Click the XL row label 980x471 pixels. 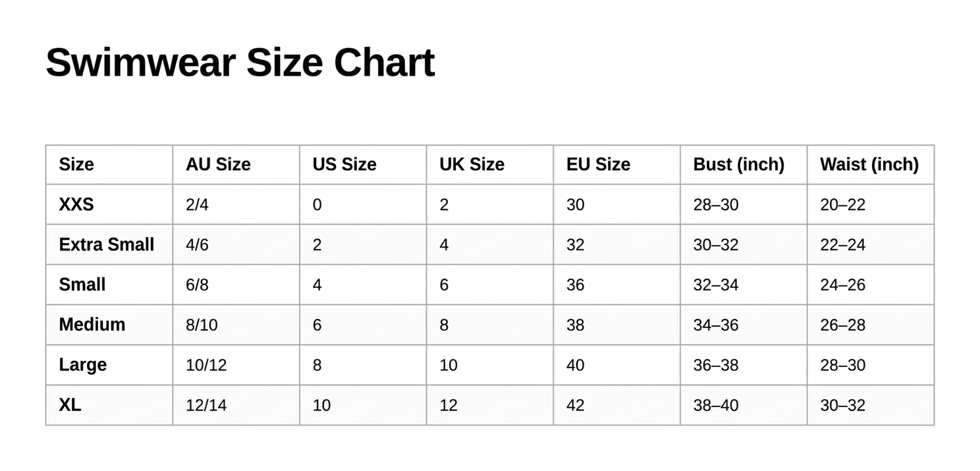tap(70, 405)
